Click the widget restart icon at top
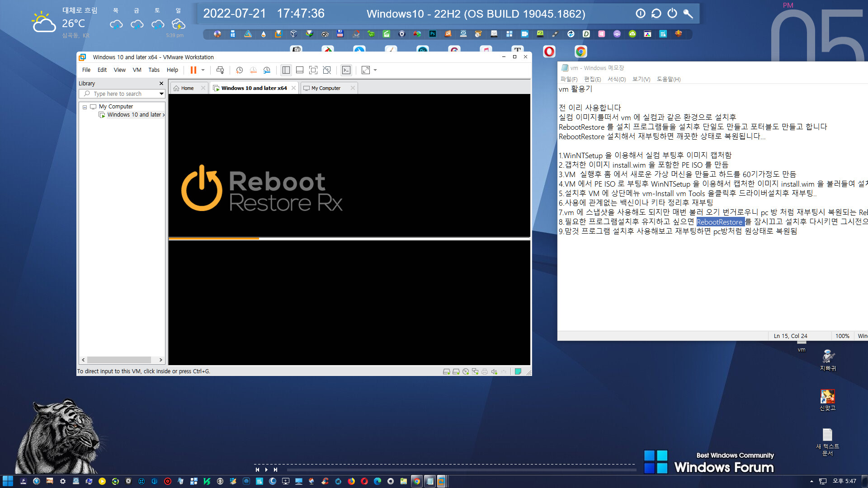The image size is (868, 488). [x=656, y=14]
